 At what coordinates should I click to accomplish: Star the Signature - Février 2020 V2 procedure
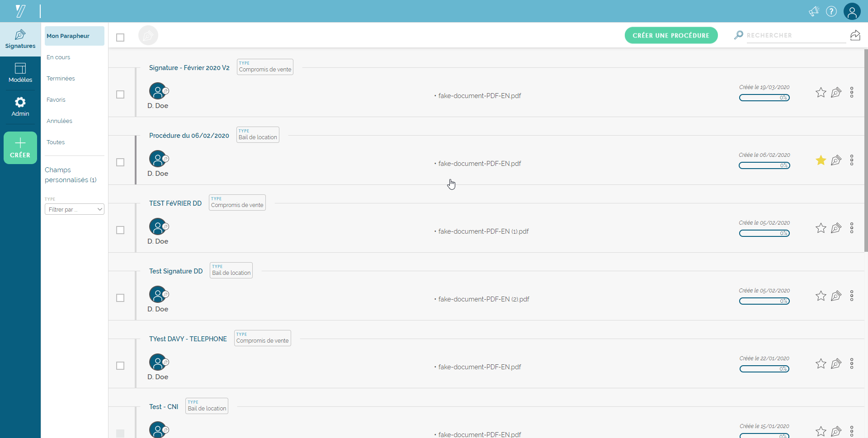pyautogui.click(x=821, y=93)
